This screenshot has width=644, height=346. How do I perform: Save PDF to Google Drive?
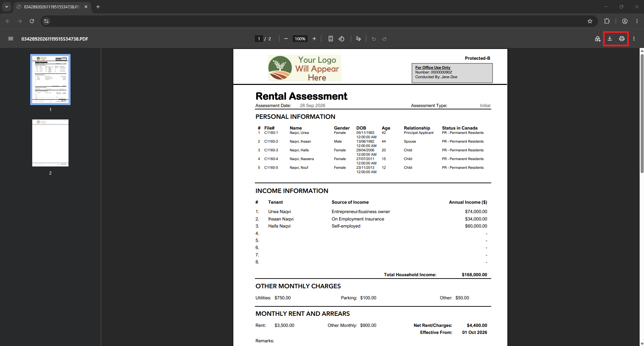click(x=598, y=39)
